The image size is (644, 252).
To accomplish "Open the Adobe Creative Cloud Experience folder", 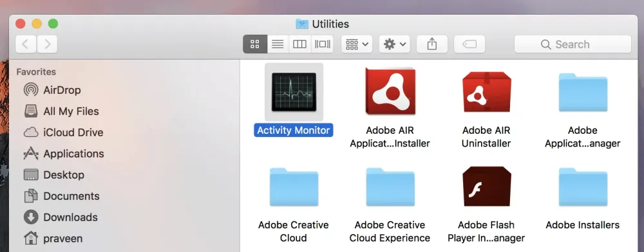I will (x=390, y=187).
